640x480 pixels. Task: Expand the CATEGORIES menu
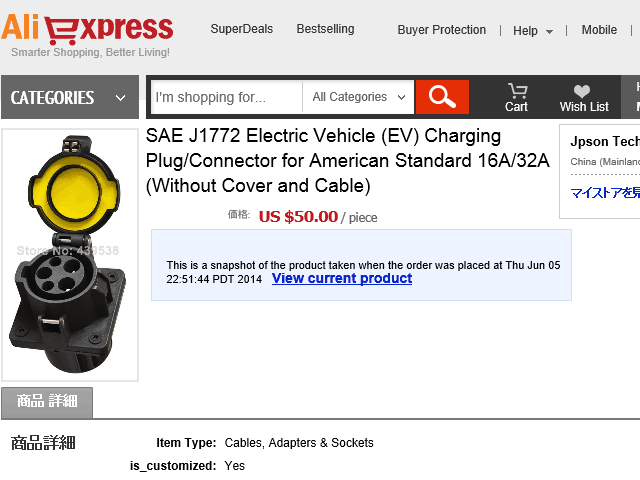pyautogui.click(x=69, y=98)
